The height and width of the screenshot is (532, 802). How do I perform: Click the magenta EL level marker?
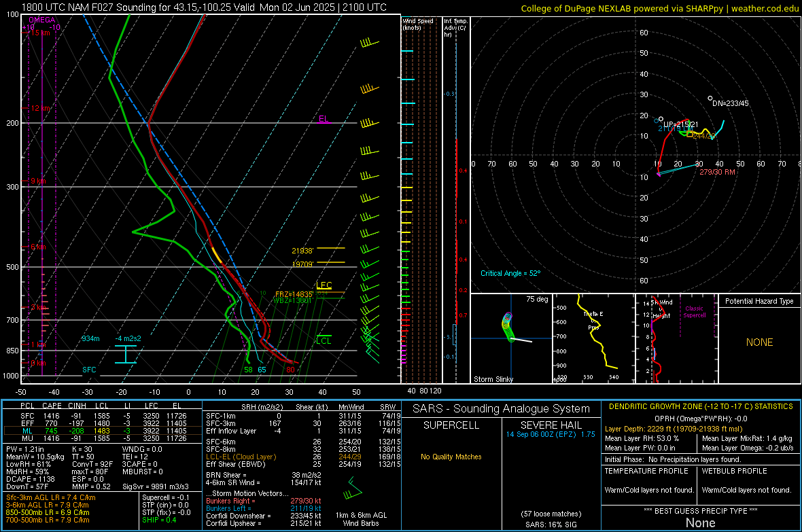(x=324, y=119)
